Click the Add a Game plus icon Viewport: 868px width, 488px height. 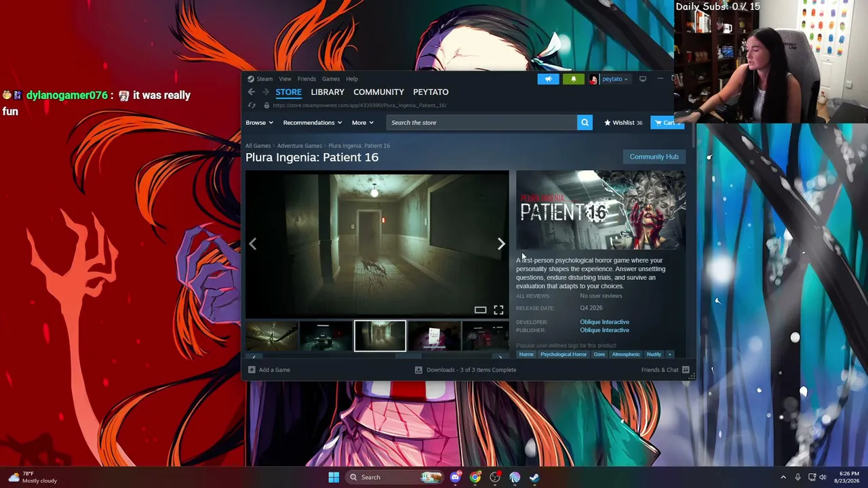(252, 370)
